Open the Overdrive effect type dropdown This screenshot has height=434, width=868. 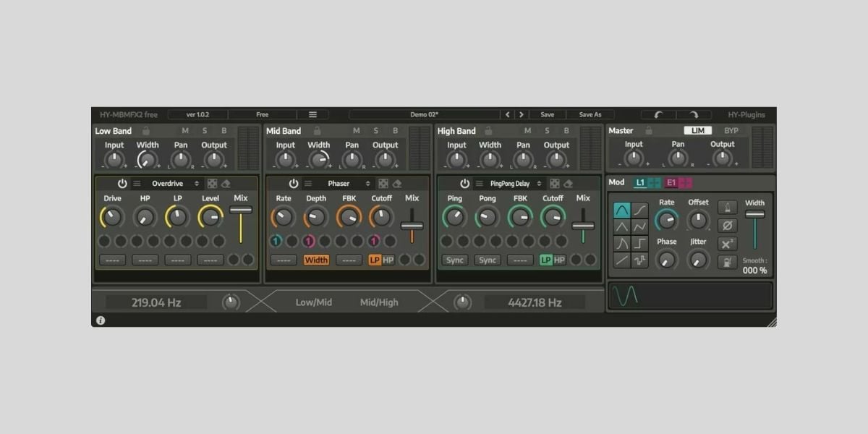click(x=175, y=184)
